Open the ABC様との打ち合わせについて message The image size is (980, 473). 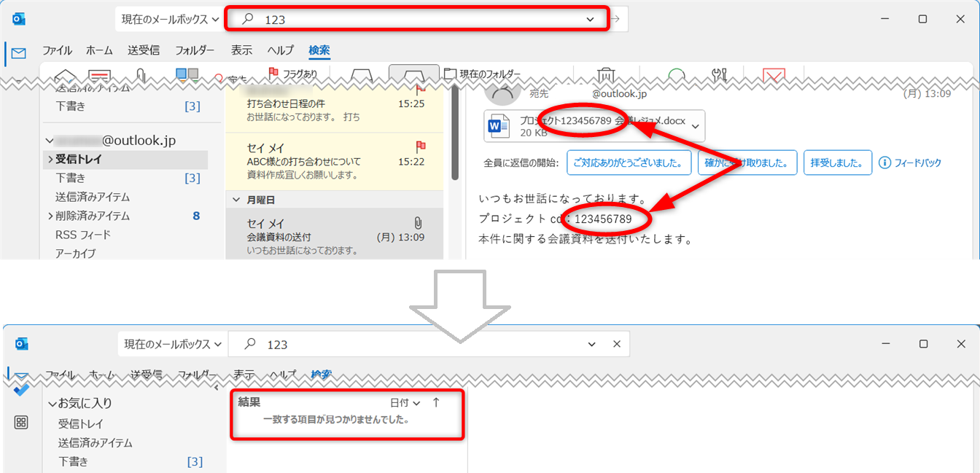point(335,161)
